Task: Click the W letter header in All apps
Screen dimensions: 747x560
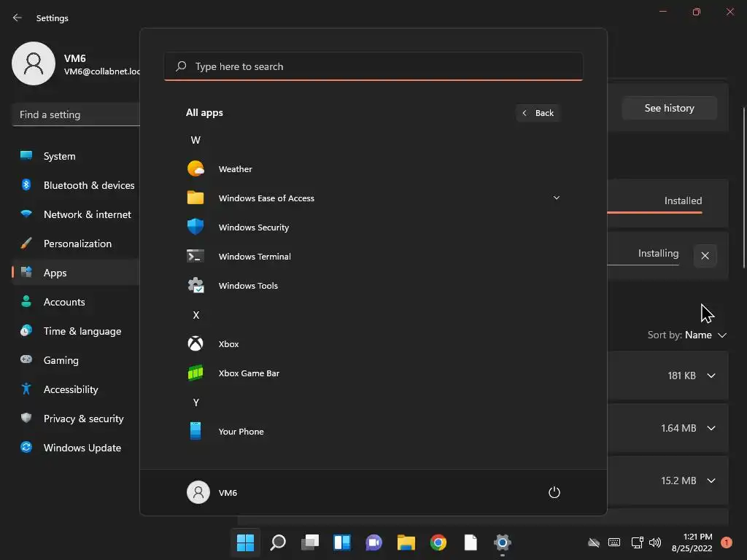Action: 196,140
